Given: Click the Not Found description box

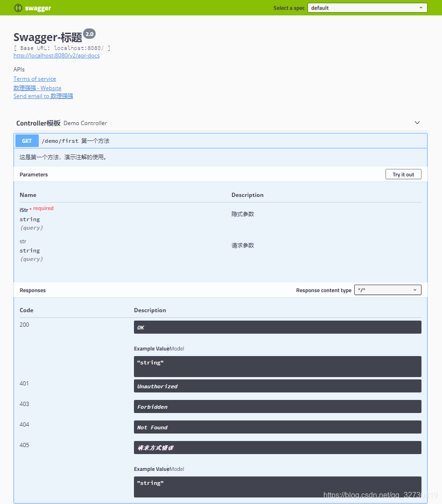Looking at the screenshot, I should click(277, 427).
